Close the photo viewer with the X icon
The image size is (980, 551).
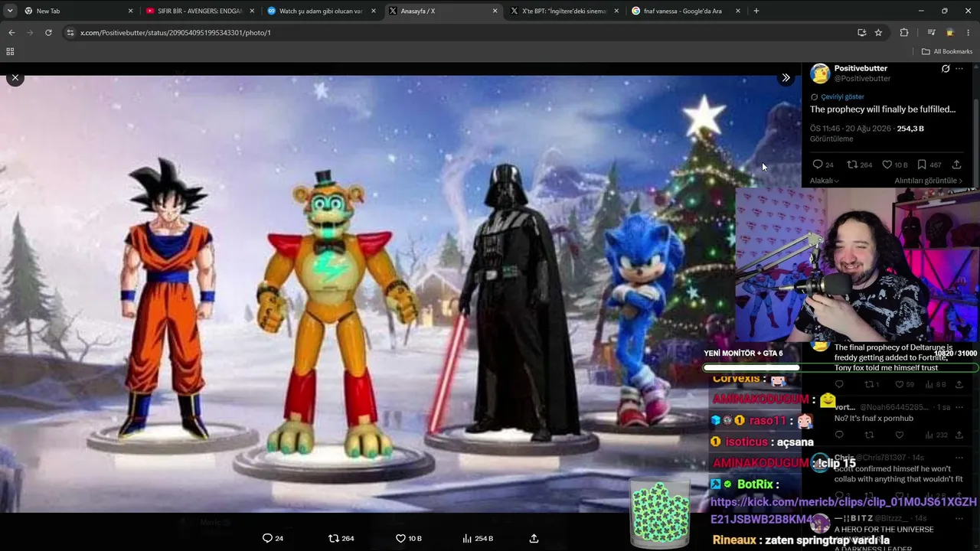pos(15,78)
